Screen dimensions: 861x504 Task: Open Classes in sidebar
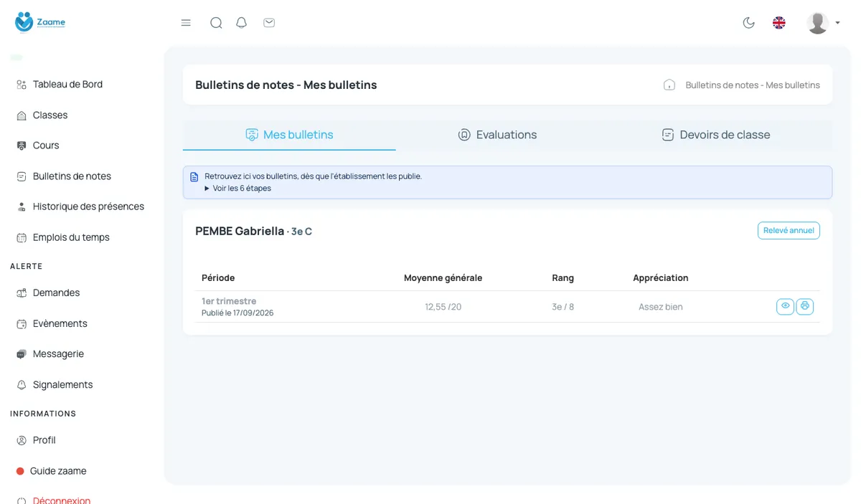(x=50, y=115)
